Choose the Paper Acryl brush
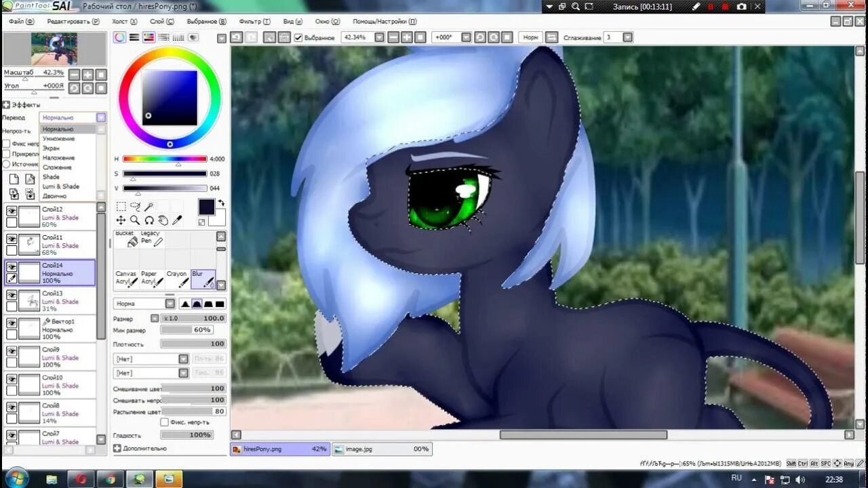Viewport: 868px width, 488px height. point(152,279)
